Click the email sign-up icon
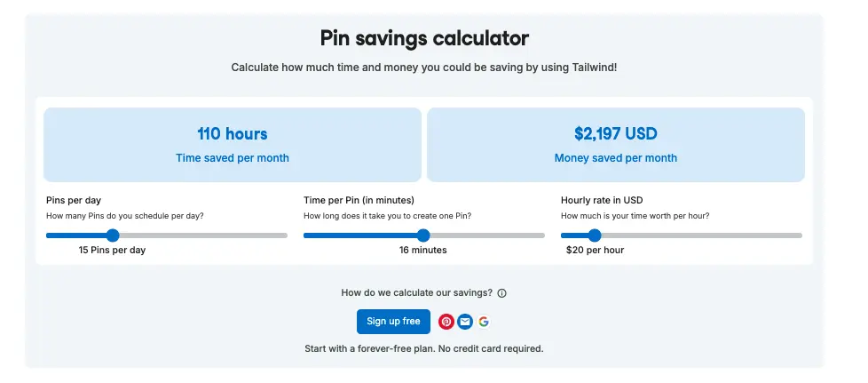868x383 pixels. [x=465, y=322]
